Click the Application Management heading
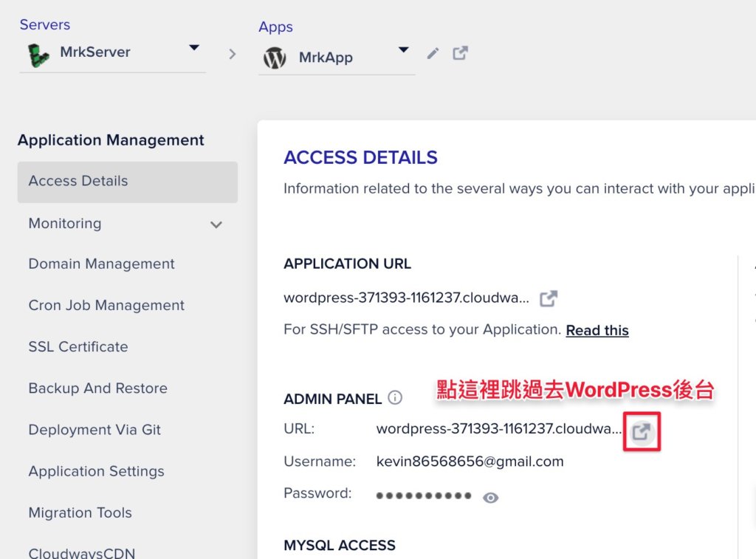756x559 pixels. pos(111,140)
